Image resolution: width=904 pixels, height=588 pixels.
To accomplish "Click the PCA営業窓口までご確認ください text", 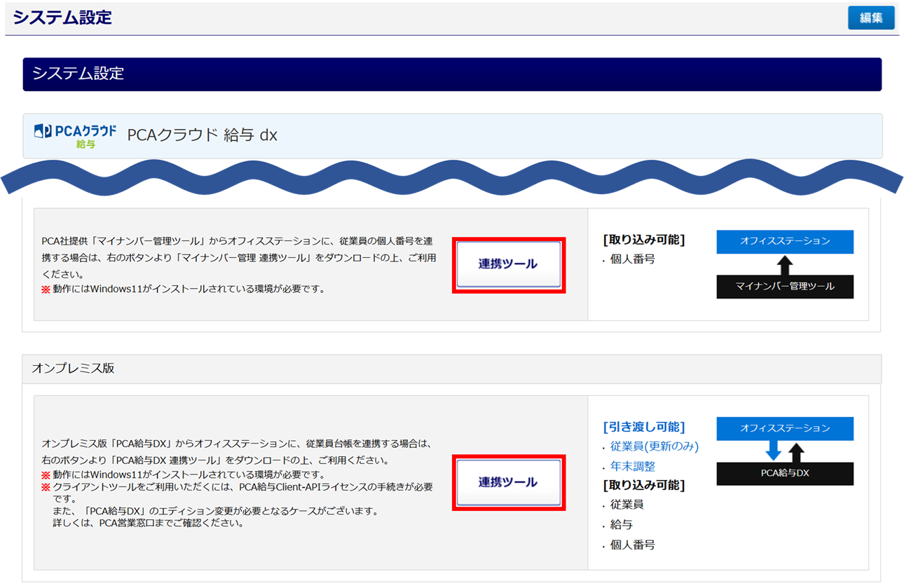I will 148,523.
